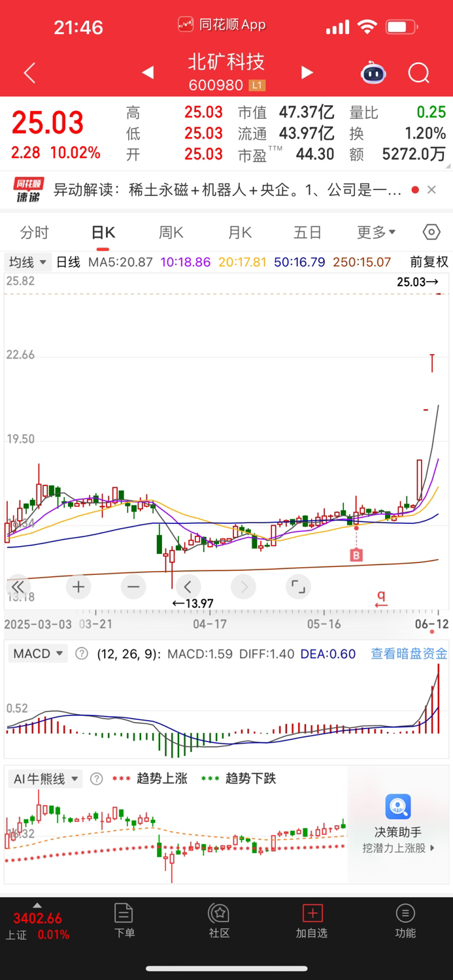This screenshot has width=453, height=980.
Task: Tap MA5:20.87 value
Action: point(120,262)
